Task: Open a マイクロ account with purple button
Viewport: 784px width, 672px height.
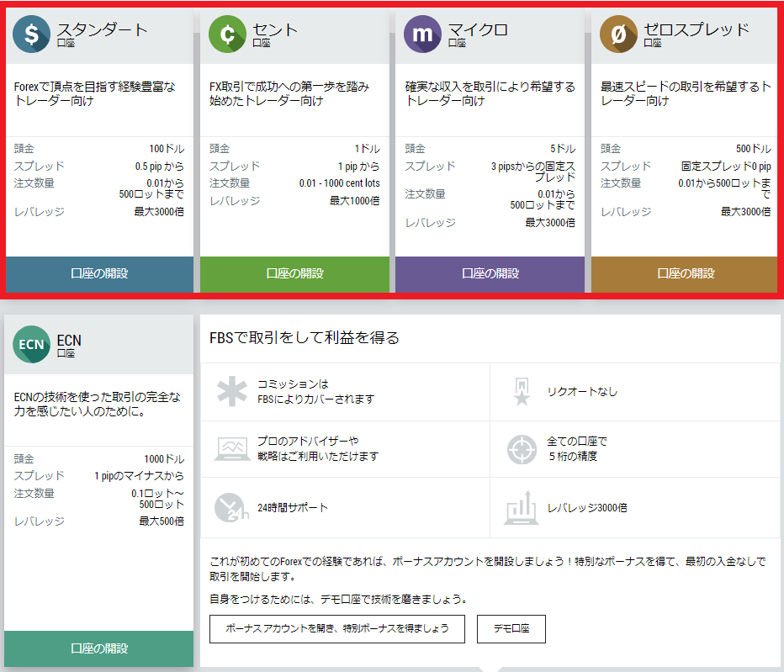Action: [490, 274]
